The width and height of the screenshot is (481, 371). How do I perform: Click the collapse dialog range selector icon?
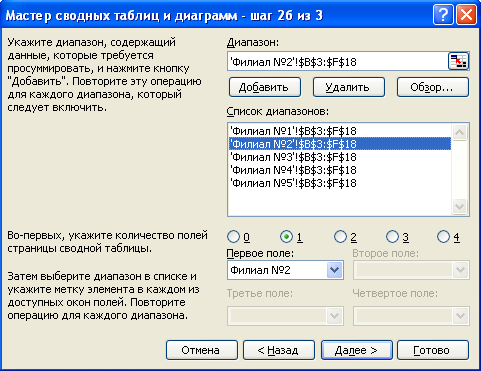[458, 61]
